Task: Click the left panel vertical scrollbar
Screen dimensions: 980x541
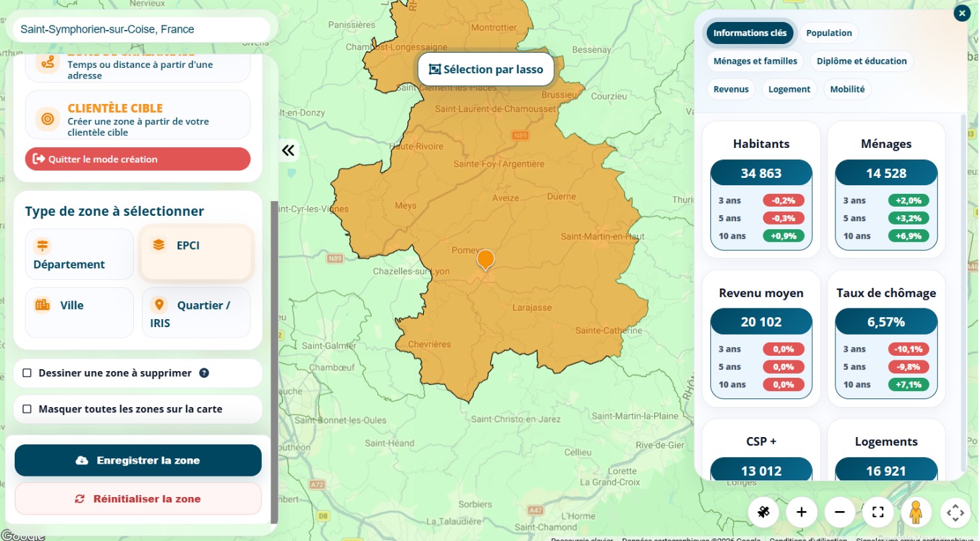Action: point(274,362)
